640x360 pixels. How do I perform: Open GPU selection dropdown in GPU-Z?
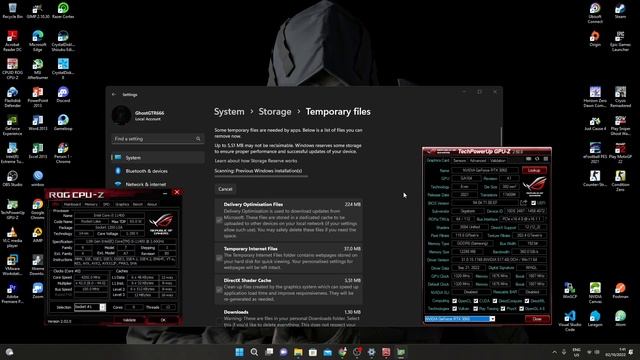pos(492,319)
